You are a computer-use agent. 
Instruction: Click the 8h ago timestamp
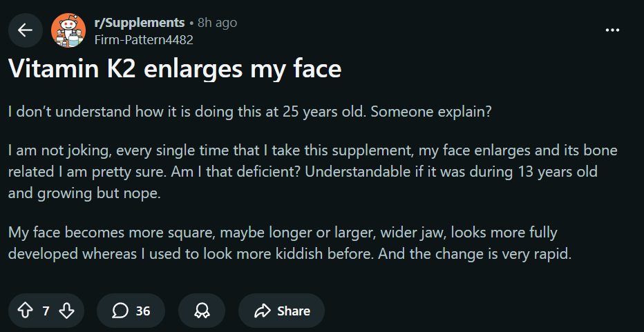coord(217,23)
